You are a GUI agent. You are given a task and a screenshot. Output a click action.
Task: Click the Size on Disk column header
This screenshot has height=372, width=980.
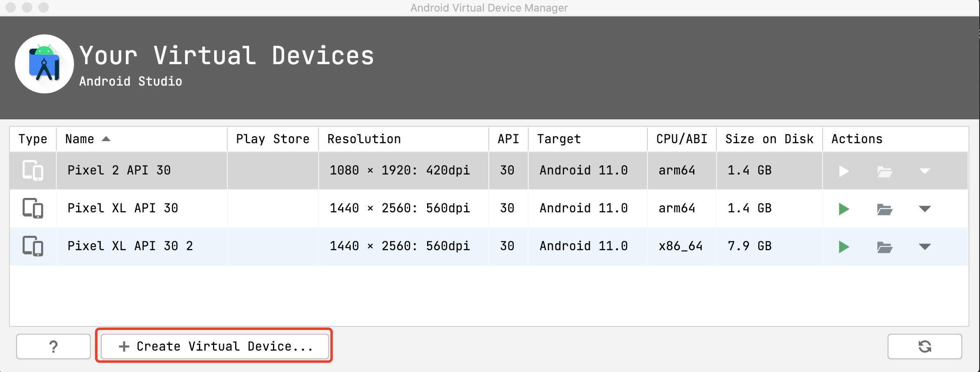point(769,139)
